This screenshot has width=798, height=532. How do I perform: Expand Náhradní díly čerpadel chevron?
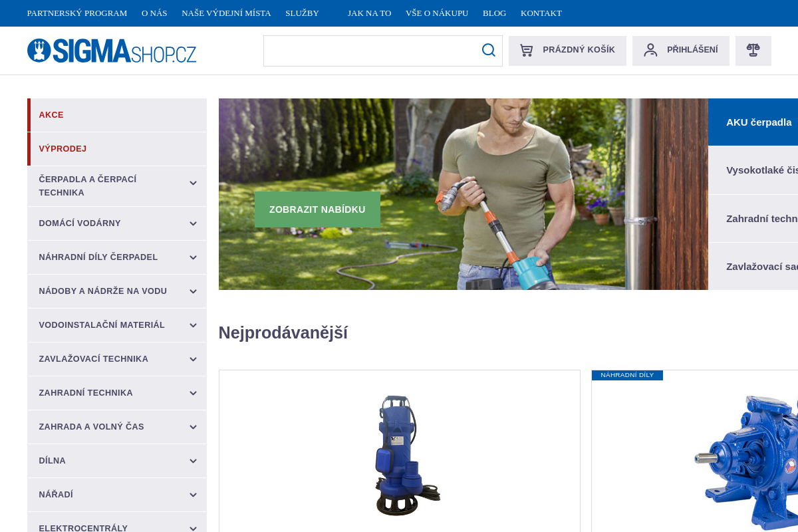tap(193, 257)
